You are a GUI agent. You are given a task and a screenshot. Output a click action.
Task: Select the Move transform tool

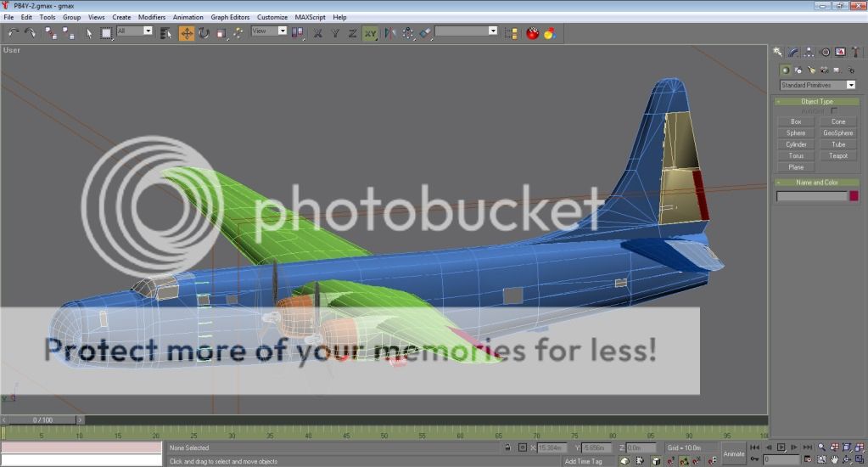point(187,33)
